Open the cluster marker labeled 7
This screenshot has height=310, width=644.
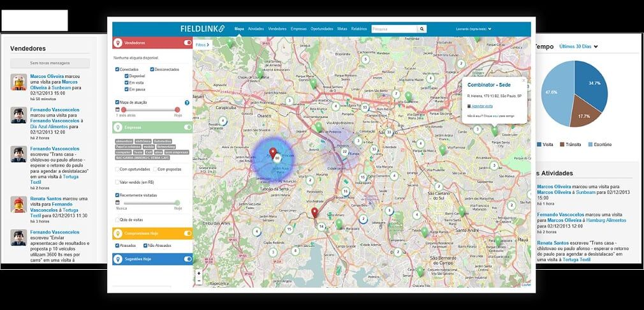397,94
